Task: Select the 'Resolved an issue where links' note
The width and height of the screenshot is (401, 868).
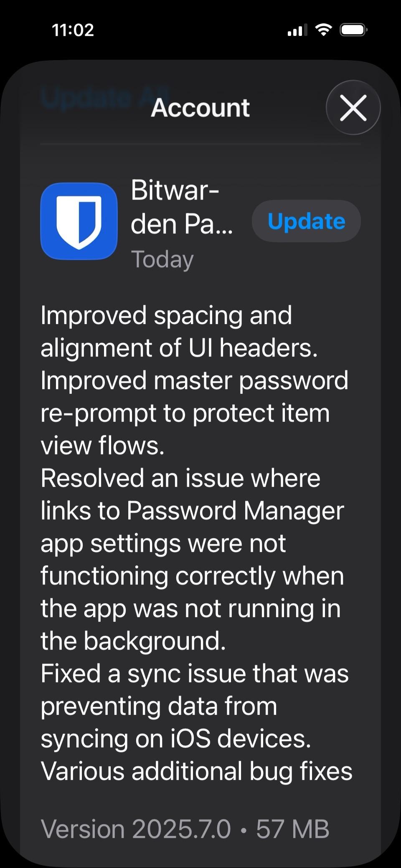Action: [193, 559]
